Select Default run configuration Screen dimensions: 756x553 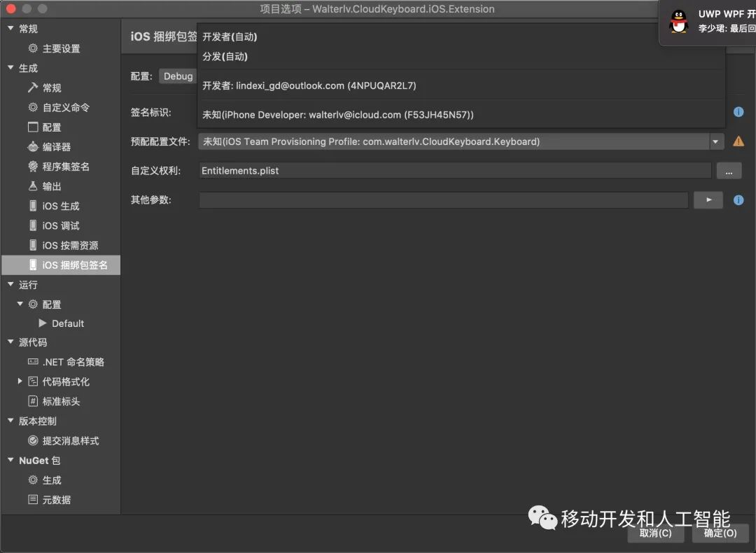tap(68, 323)
